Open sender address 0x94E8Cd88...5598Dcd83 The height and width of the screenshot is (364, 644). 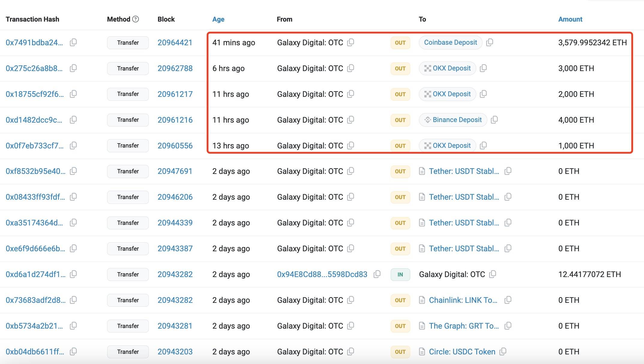(322, 274)
